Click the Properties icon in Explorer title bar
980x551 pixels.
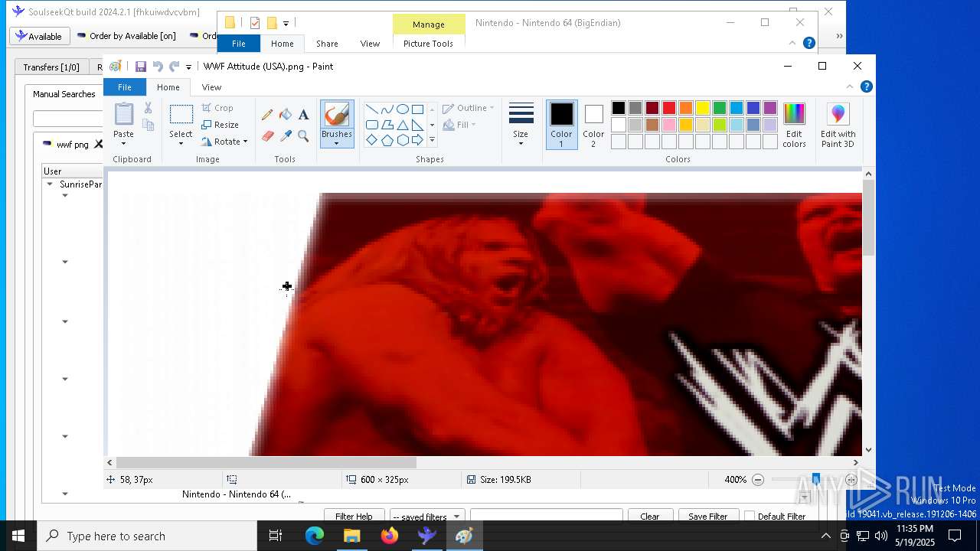pos(255,23)
